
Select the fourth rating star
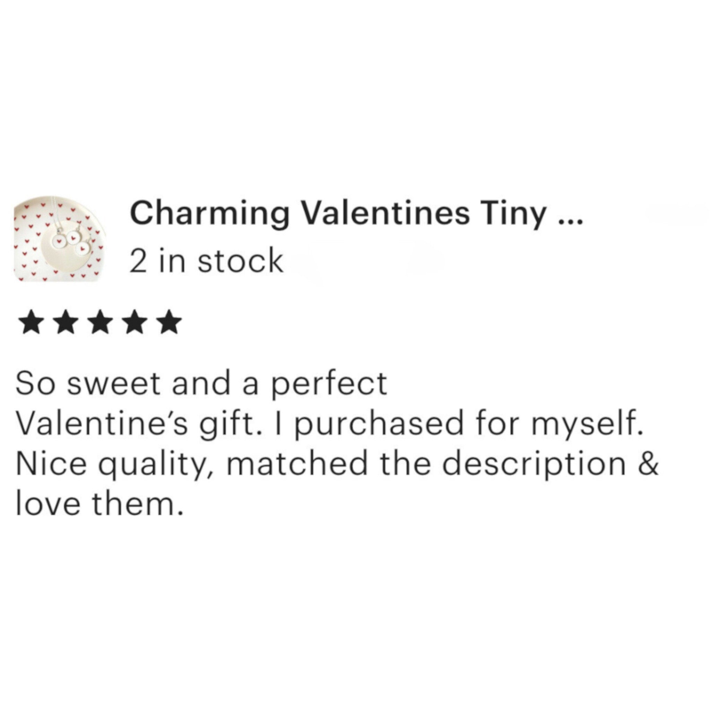coord(135,322)
